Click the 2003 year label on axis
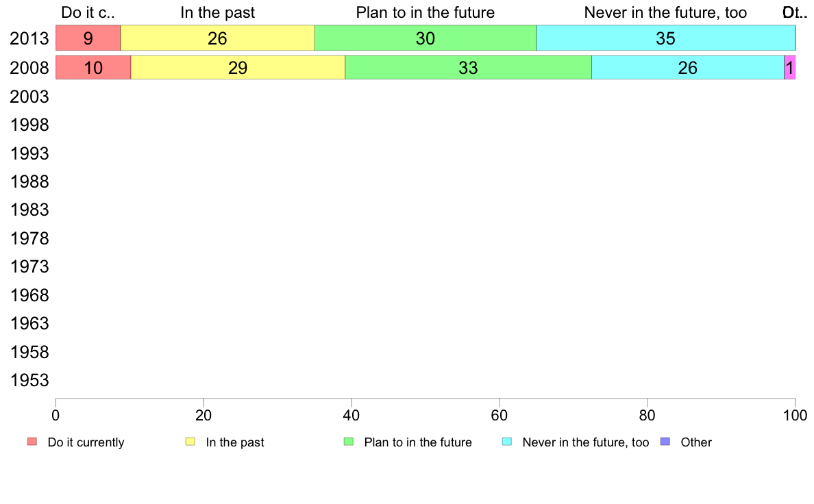 click(x=29, y=97)
